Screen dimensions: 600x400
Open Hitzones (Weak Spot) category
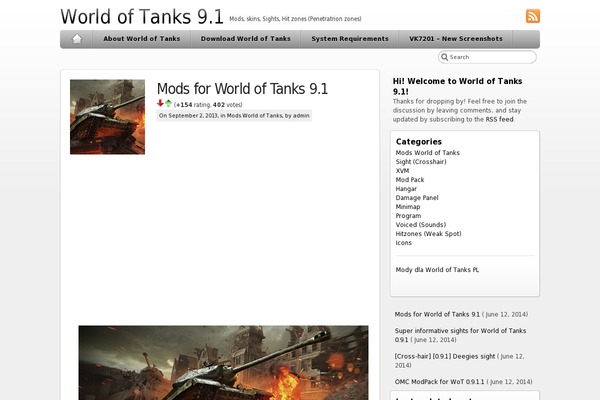429,234
